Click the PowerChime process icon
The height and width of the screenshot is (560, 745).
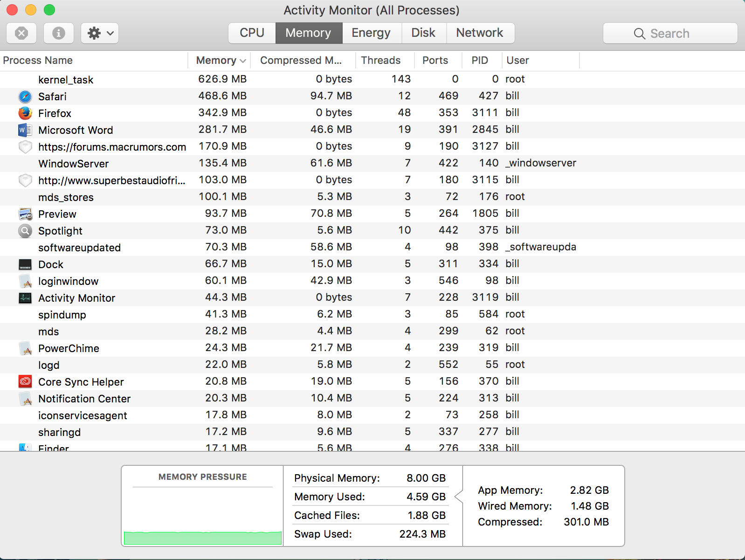[25, 348]
